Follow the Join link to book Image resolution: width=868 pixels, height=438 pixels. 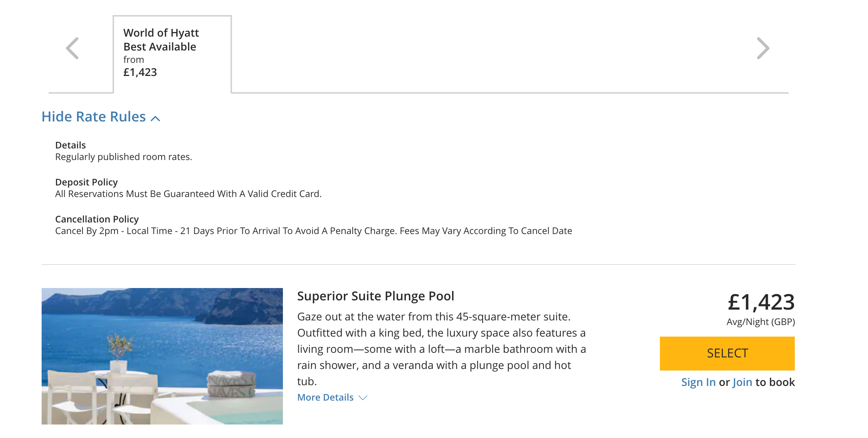point(742,382)
